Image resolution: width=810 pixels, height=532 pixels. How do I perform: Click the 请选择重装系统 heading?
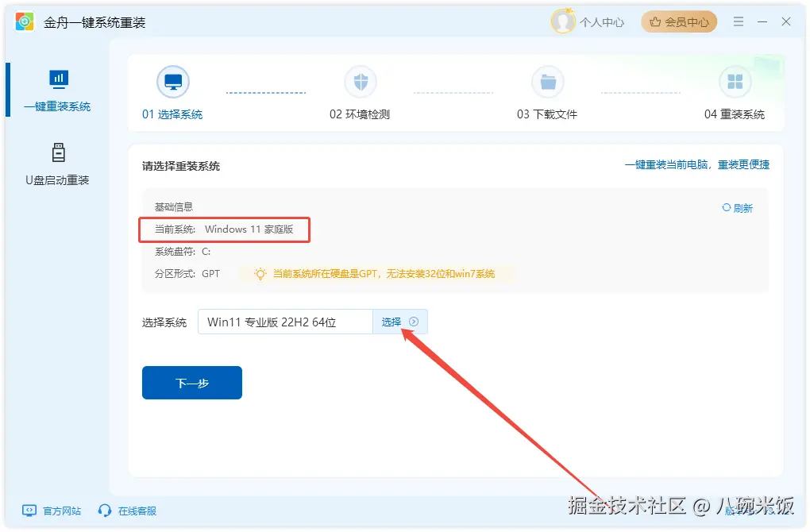(181, 166)
